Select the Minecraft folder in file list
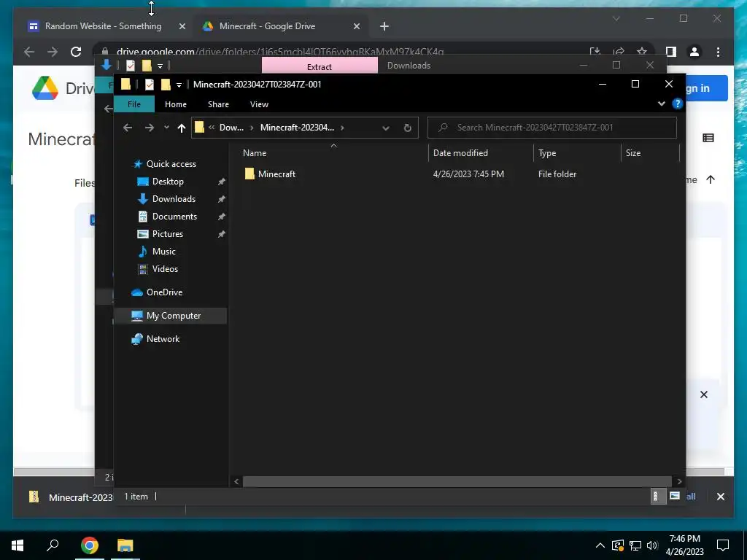This screenshot has height=560, width=747. pos(276,174)
